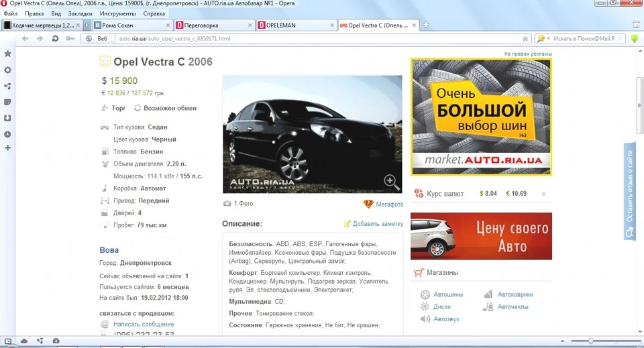Open the share/Unite panel in sidebar

pos(7,86)
